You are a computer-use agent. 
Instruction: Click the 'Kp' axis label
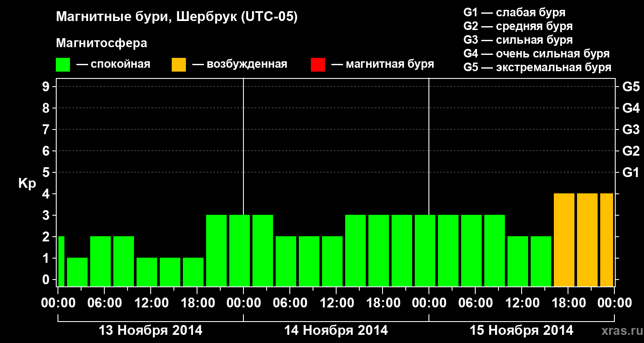click(27, 184)
